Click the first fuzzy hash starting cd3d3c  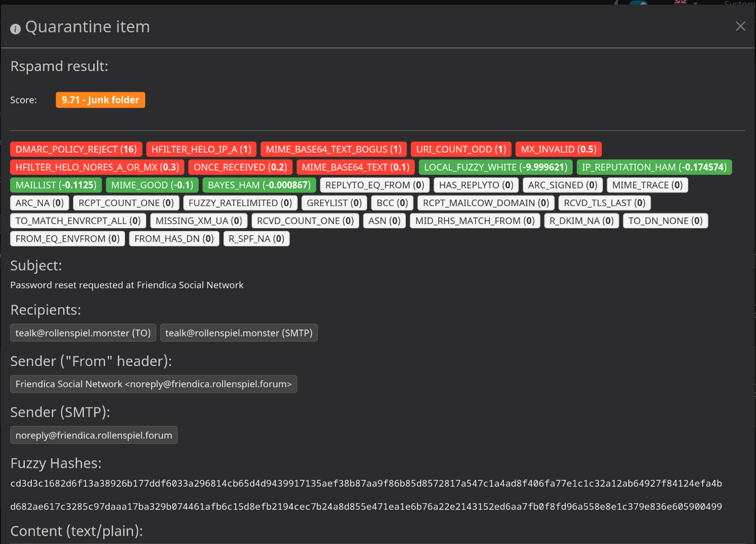tap(366, 484)
